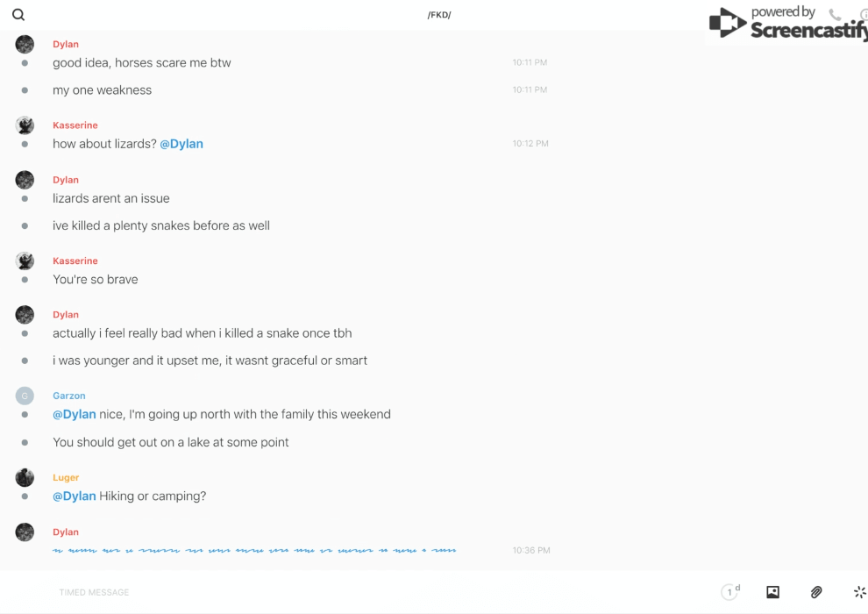Reveal Dylan's obfuscated blue timed message

pyautogui.click(x=254, y=551)
